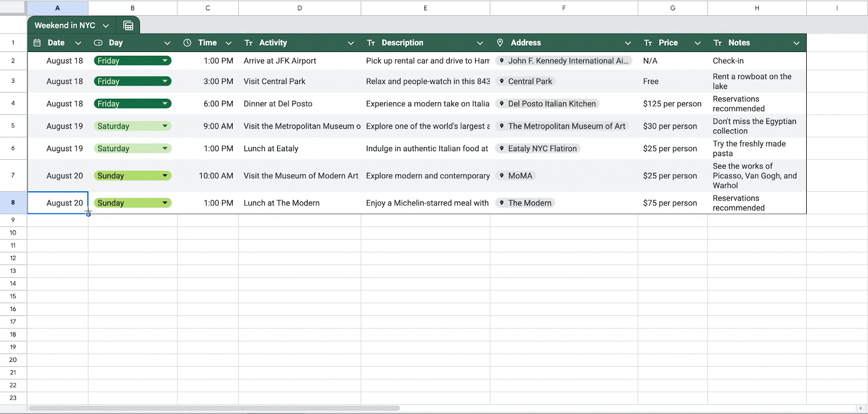The image size is (868, 414).
Task: Open the Weekend in NYC table menu chevron
Action: click(106, 25)
